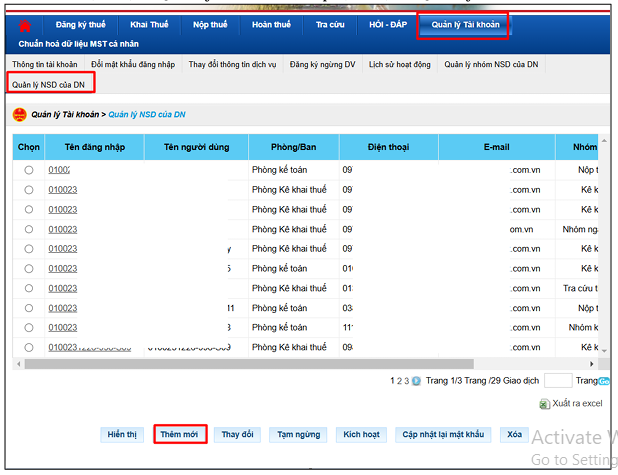The height and width of the screenshot is (475, 618).
Task: Select the radio button in the eighth table row
Action: (29, 308)
